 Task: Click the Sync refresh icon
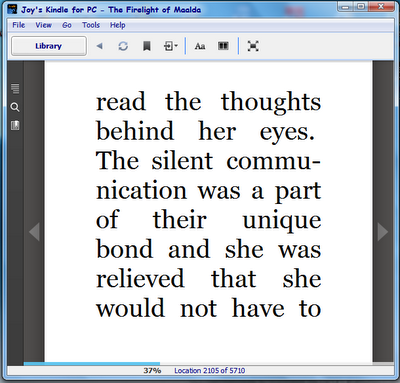point(123,46)
